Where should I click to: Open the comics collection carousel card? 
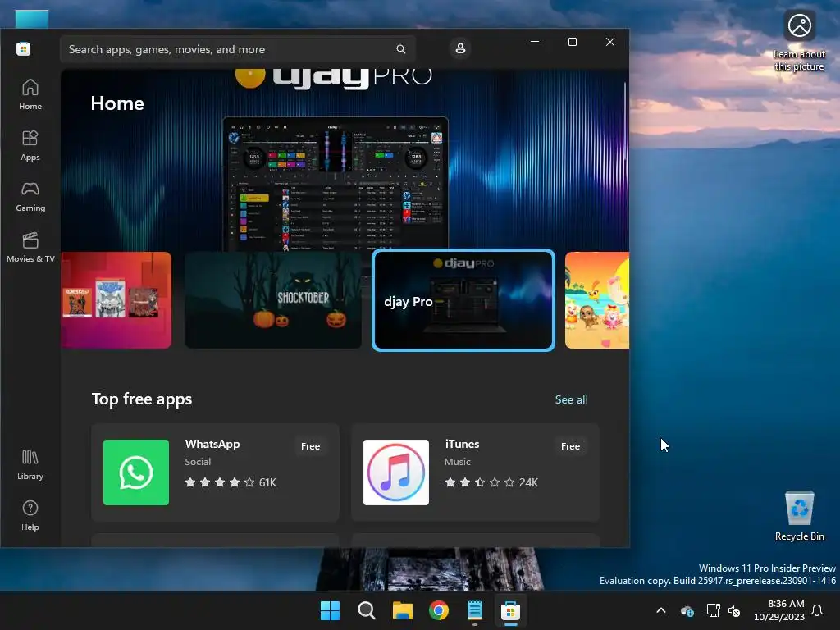pyautogui.click(x=116, y=300)
